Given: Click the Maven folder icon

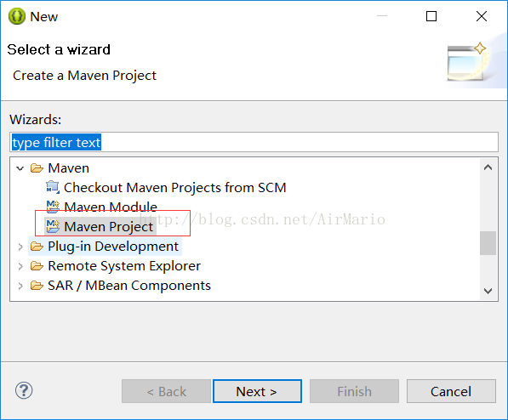Looking at the screenshot, I should click(37, 168).
